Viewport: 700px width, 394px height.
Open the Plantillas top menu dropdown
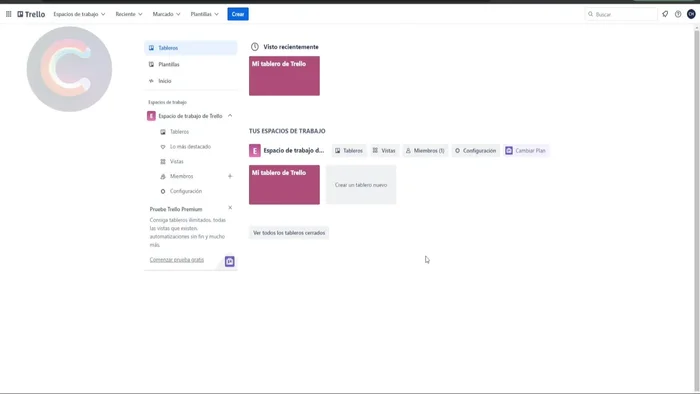point(204,14)
